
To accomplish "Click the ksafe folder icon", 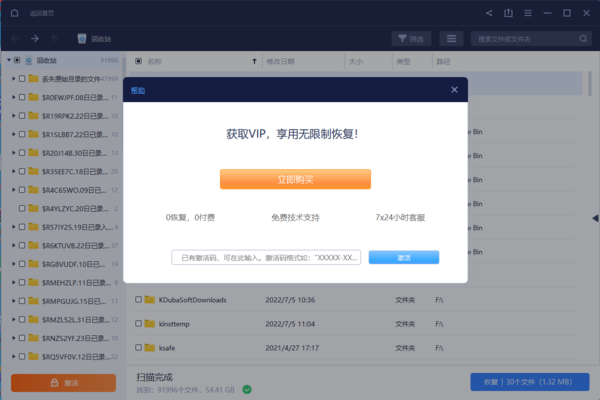I will click(x=150, y=348).
